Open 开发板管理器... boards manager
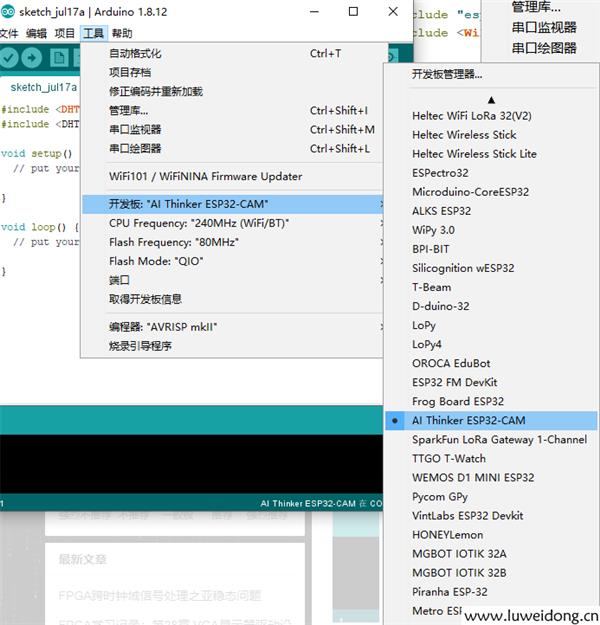 coord(447,74)
